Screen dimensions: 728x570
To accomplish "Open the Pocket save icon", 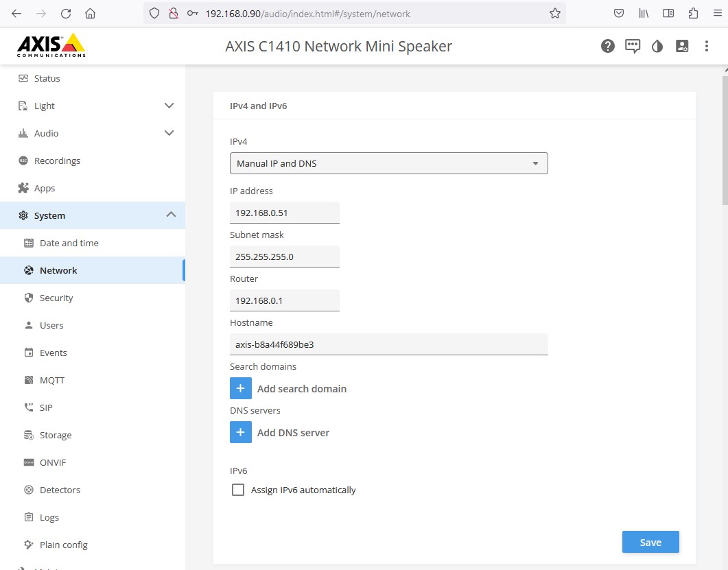I will pyautogui.click(x=618, y=14).
